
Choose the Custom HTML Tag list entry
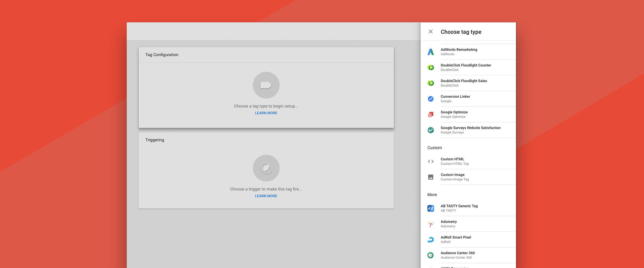tap(468, 161)
